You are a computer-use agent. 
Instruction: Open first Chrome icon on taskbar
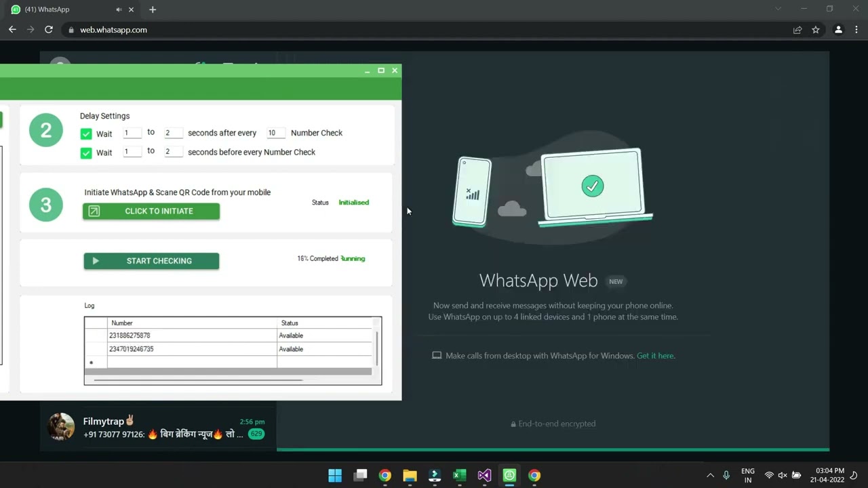click(x=385, y=475)
